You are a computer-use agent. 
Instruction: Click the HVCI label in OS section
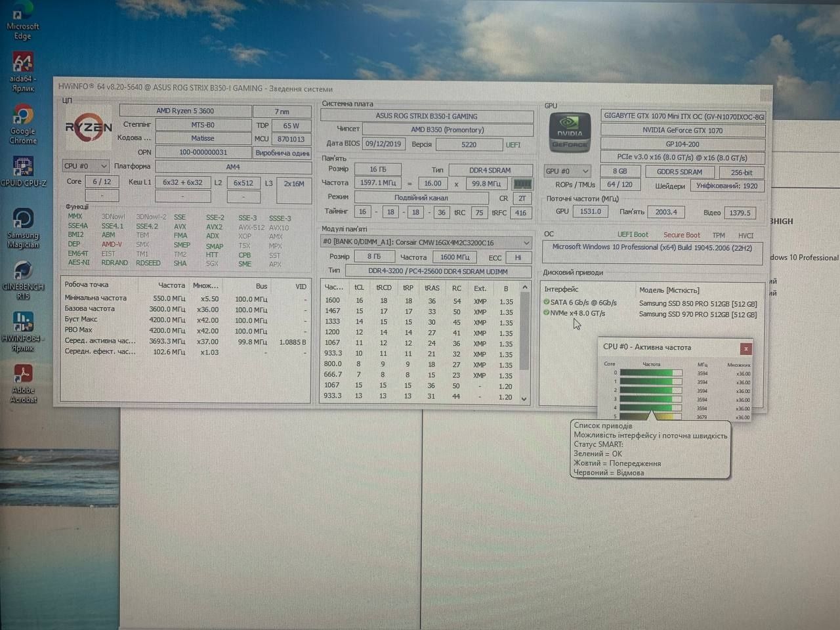tap(745, 235)
